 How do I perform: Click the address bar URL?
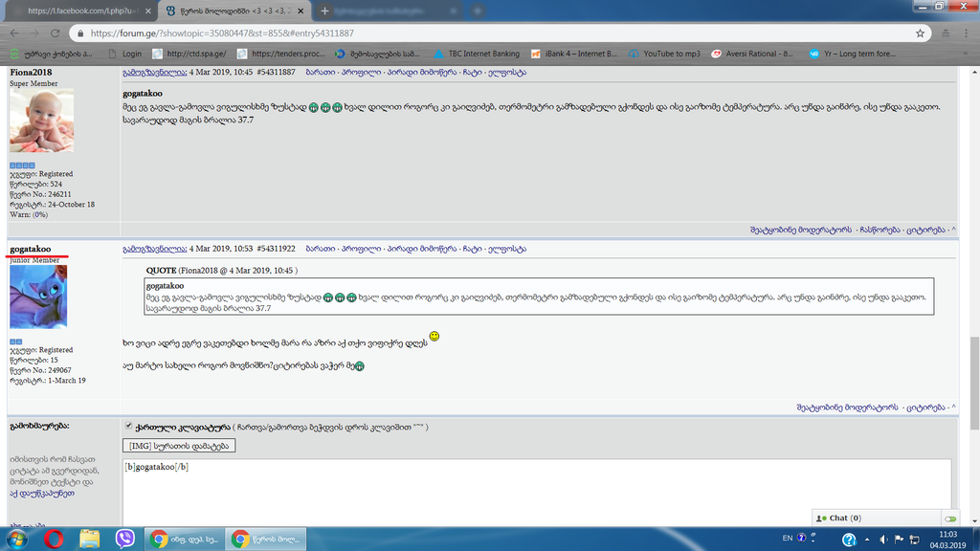pos(222,33)
